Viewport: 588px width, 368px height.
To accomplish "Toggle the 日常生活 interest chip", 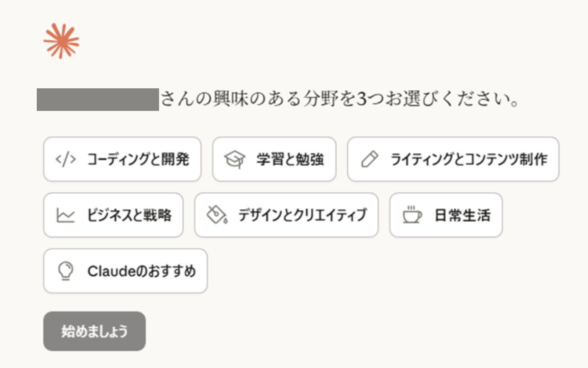I will (446, 215).
